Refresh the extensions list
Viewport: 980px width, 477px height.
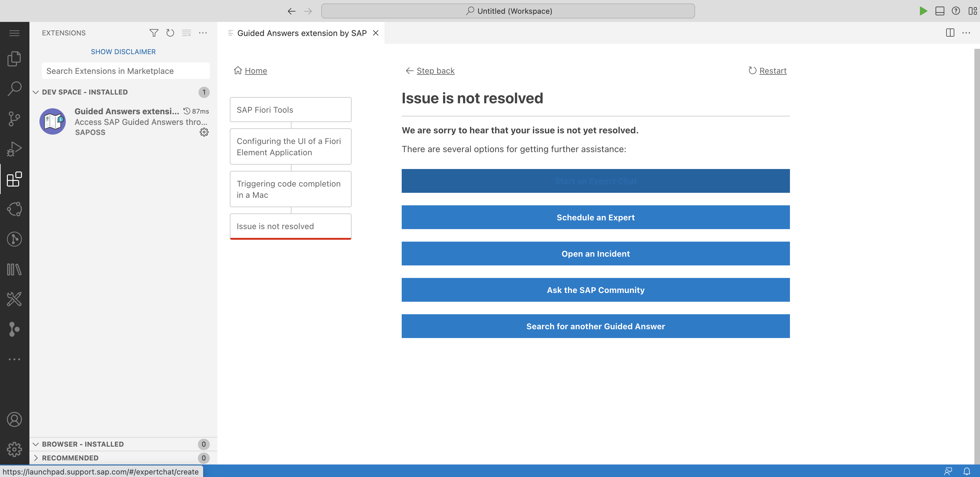170,33
